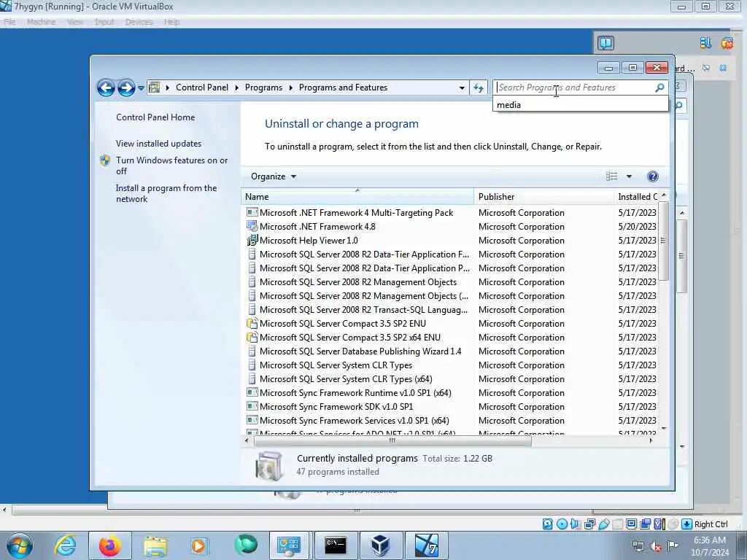Click VirtualBox USB devices indicator
Image resolution: width=747 pixels, height=560 pixels.
pos(603,524)
